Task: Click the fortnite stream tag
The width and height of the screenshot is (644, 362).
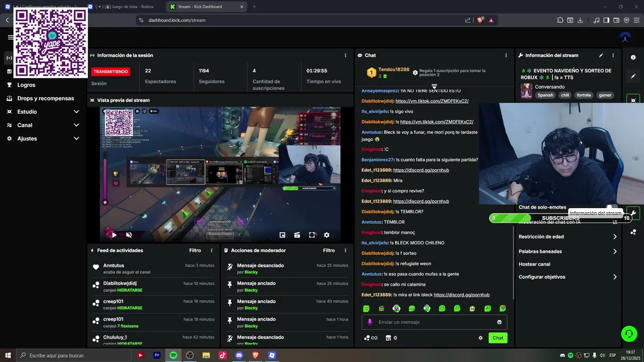Action: [x=584, y=95]
